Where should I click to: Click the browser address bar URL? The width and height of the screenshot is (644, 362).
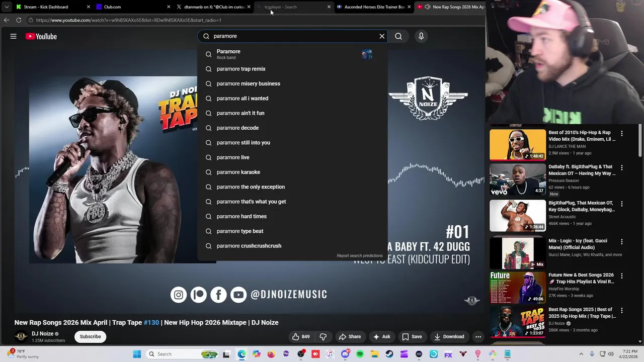[128, 20]
